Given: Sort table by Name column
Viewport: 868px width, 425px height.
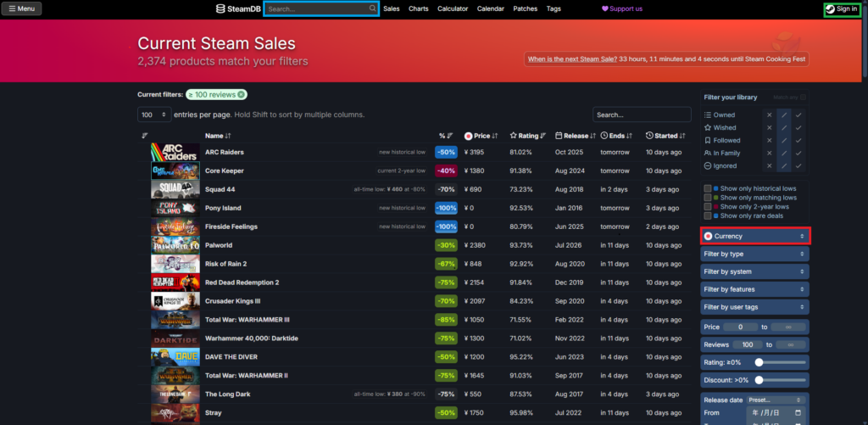Looking at the screenshot, I should tap(218, 136).
